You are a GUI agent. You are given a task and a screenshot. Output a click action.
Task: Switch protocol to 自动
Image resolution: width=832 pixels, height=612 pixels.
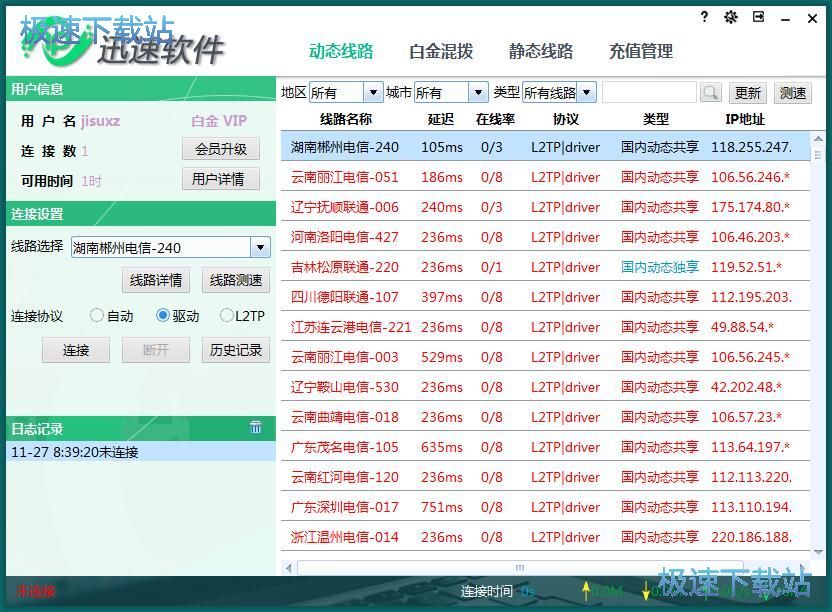[96, 316]
